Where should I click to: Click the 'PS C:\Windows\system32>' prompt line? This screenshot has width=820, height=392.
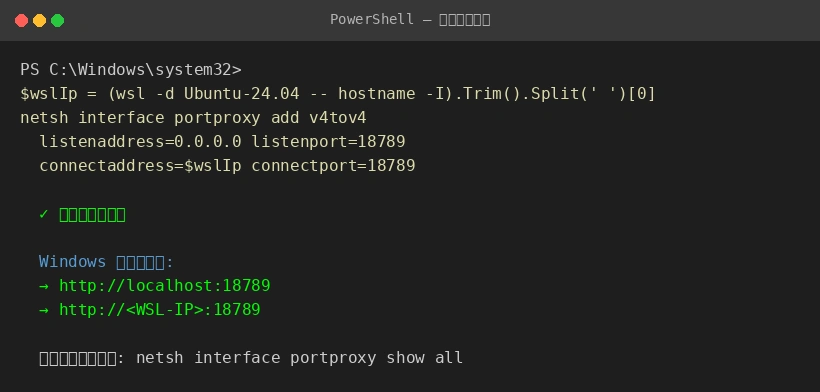click(131, 70)
